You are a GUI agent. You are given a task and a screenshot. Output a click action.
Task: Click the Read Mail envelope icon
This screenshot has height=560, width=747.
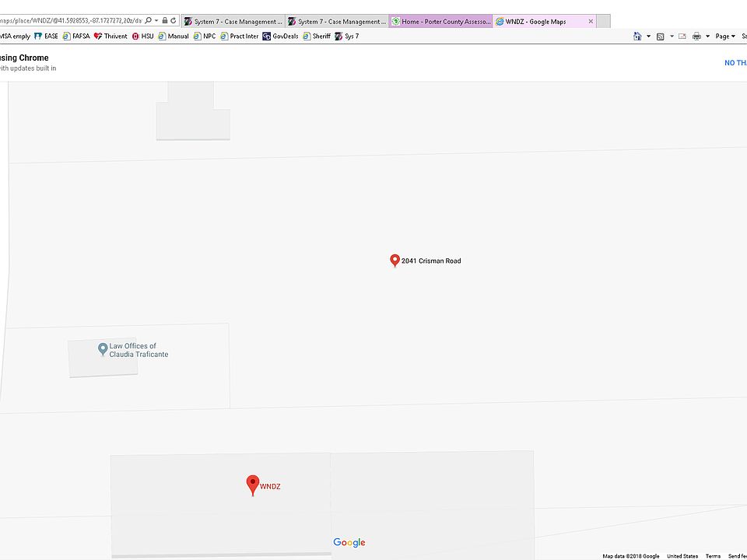(682, 37)
